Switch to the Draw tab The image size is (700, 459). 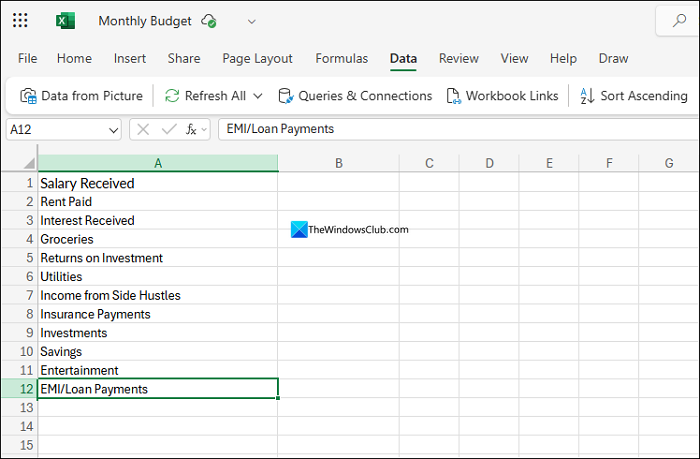613,58
